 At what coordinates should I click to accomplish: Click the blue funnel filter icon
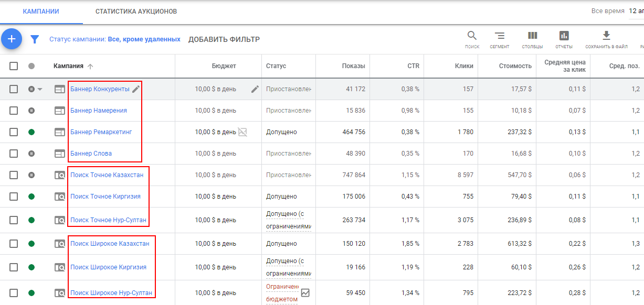point(35,39)
